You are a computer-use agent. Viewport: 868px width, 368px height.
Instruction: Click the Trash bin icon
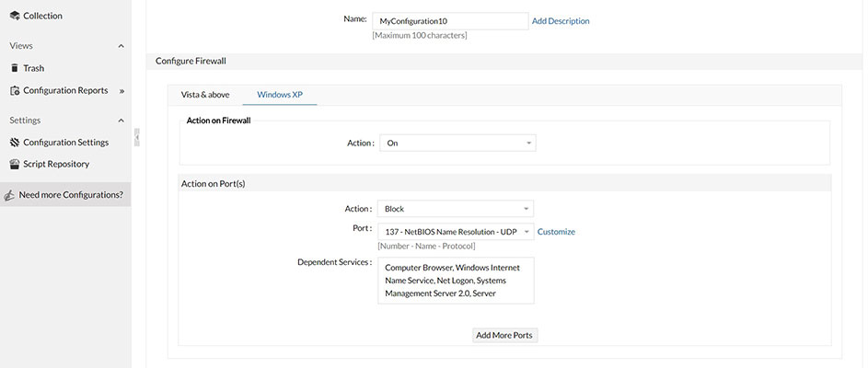point(14,68)
